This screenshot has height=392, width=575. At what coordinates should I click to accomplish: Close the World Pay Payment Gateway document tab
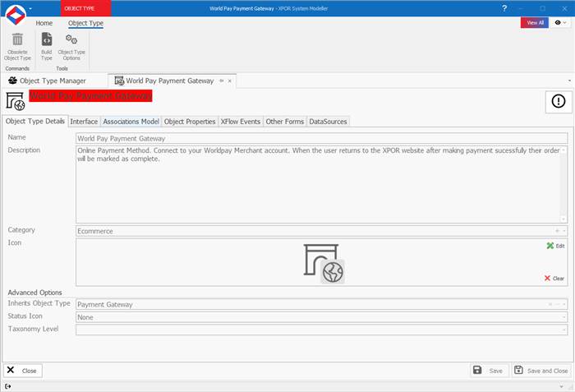click(229, 81)
